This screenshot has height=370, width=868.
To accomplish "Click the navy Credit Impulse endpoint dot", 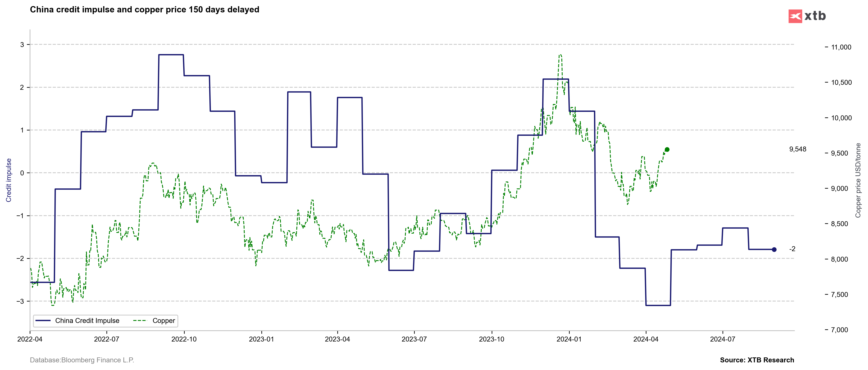I will [x=774, y=250].
